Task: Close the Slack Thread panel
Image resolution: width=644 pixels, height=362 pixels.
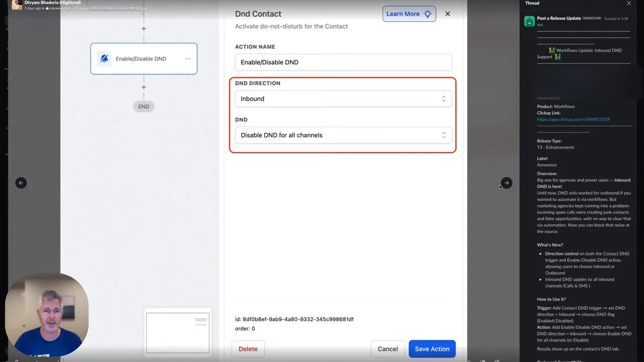Action: tap(629, 4)
